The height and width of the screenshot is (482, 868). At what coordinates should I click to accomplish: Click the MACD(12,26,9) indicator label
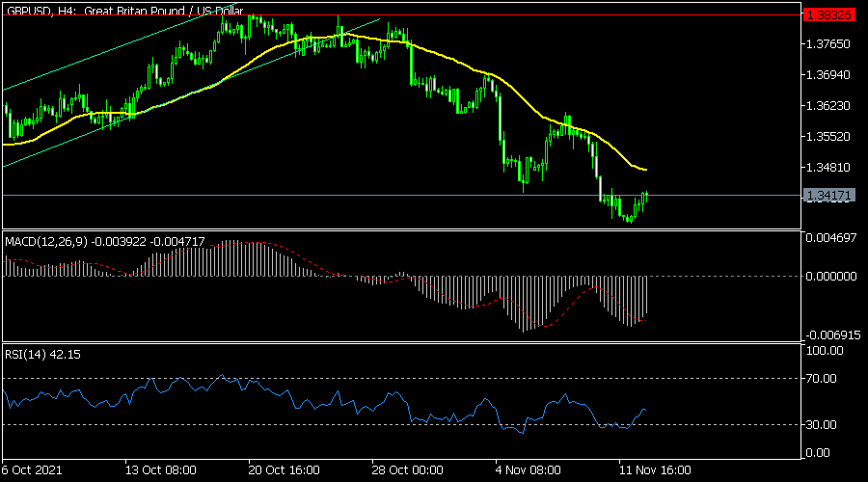tap(105, 242)
